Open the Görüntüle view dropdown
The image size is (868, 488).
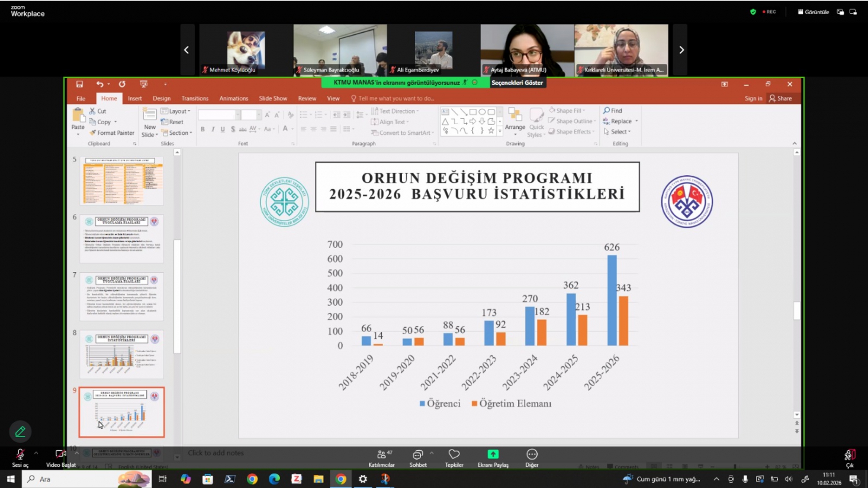click(x=814, y=12)
